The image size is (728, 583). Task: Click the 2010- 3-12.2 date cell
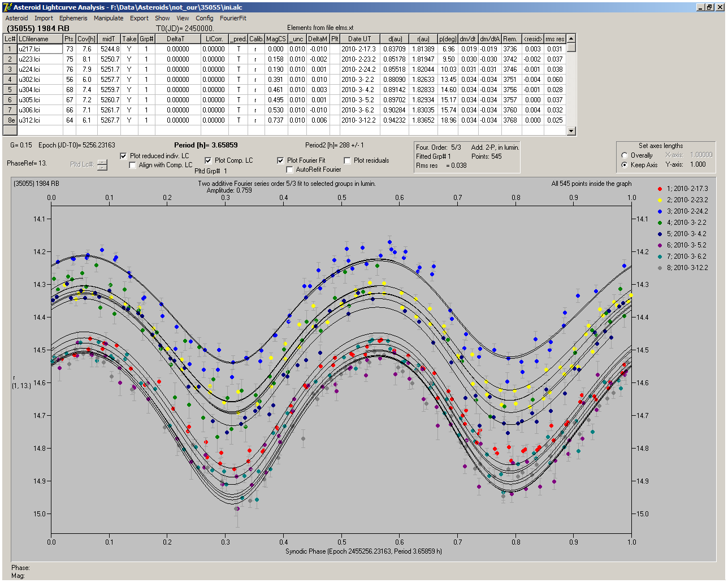coord(359,120)
